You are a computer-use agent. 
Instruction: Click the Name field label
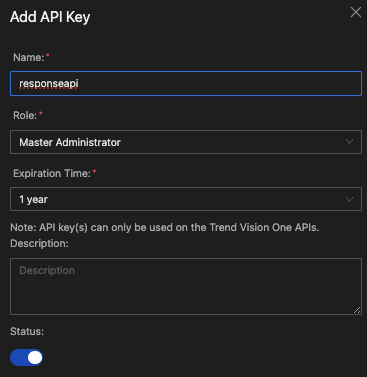coord(28,57)
